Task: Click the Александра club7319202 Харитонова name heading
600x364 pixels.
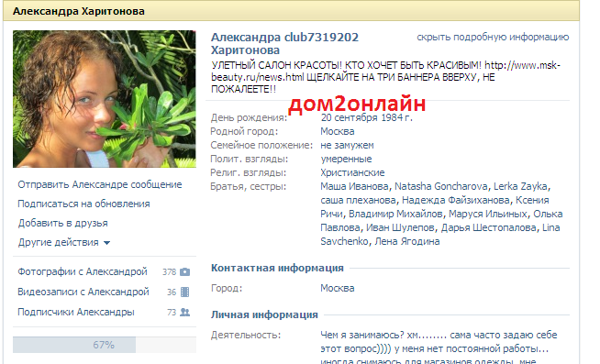Action: (x=284, y=44)
